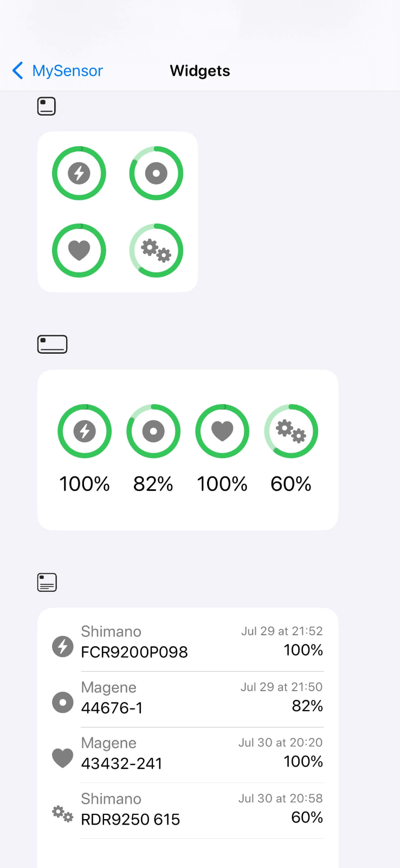Click the cadence sensor icon in small widget
The width and height of the screenshot is (400, 868).
pyautogui.click(x=156, y=173)
